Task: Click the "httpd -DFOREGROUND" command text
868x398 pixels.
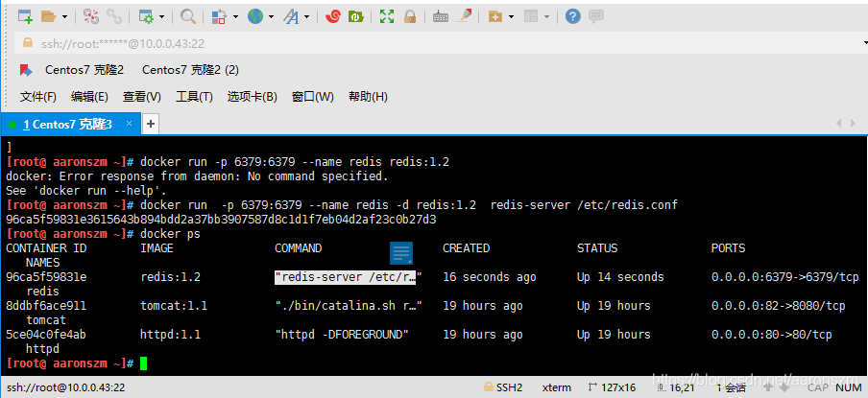Action: point(342,335)
